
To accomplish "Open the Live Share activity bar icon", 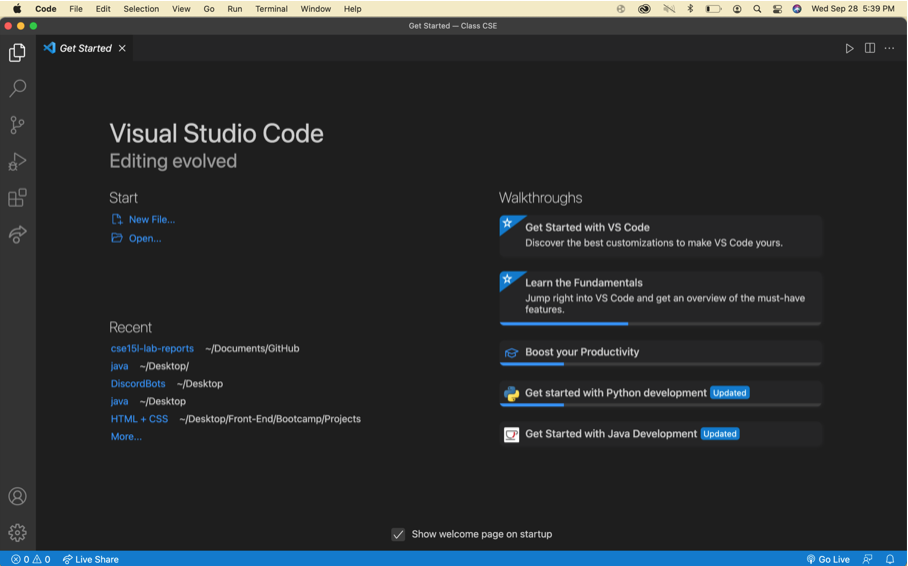I will tap(17, 235).
